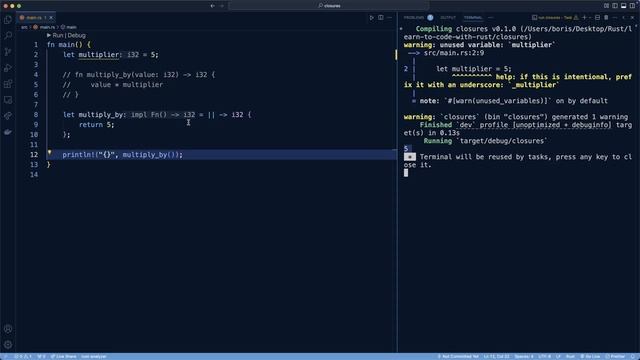Click the Rust language mode status item
This screenshot has width=640, height=360.
tap(570, 356)
